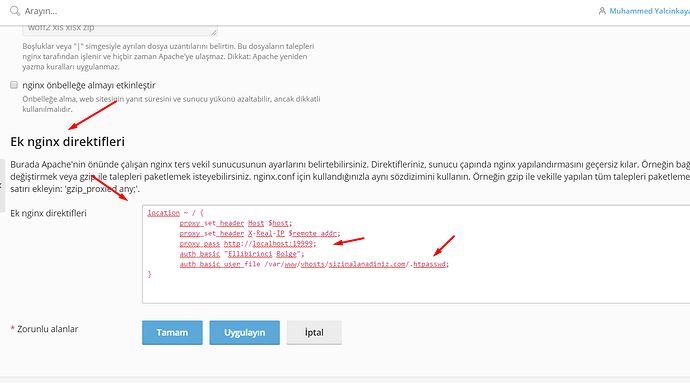This screenshot has height=383, width=690.
Task: Click the Ek nginx direktifleri section heading
Action: (67, 142)
